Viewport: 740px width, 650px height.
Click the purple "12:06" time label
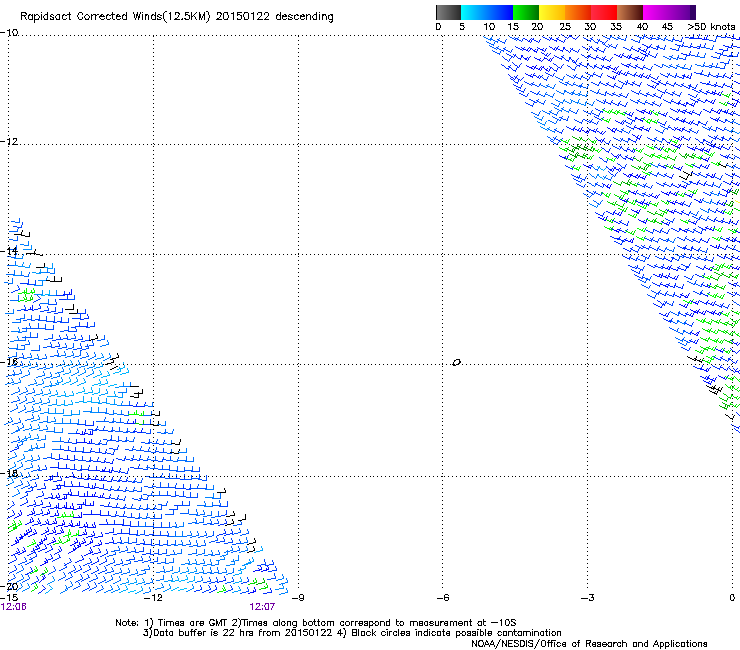(x=14, y=607)
